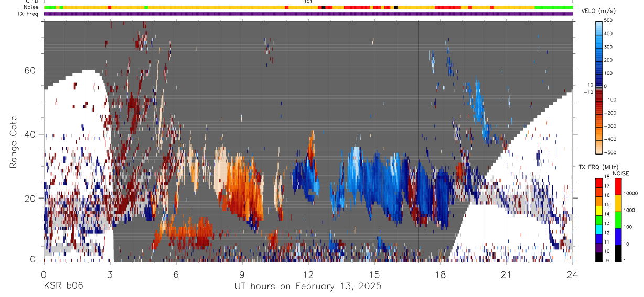Select the red top segment of NOISE legend
Viewport: 644px width, 297px height.
pos(618,186)
